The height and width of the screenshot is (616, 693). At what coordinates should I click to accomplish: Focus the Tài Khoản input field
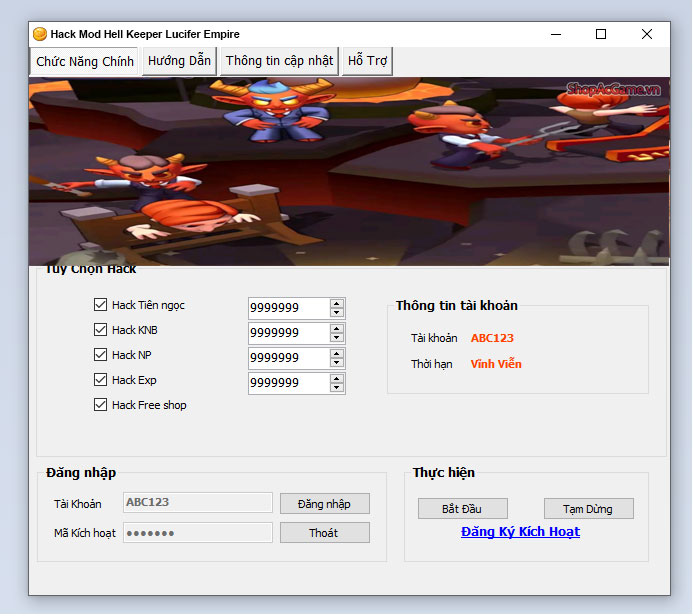tap(198, 503)
